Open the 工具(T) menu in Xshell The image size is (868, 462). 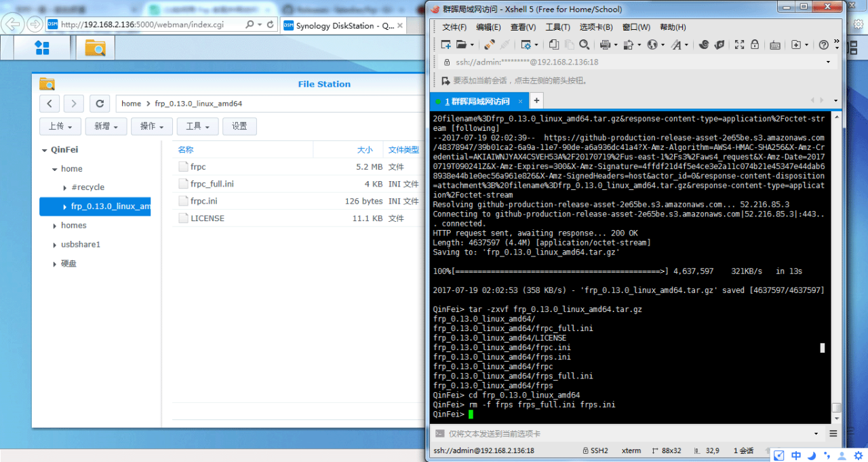[557, 27]
